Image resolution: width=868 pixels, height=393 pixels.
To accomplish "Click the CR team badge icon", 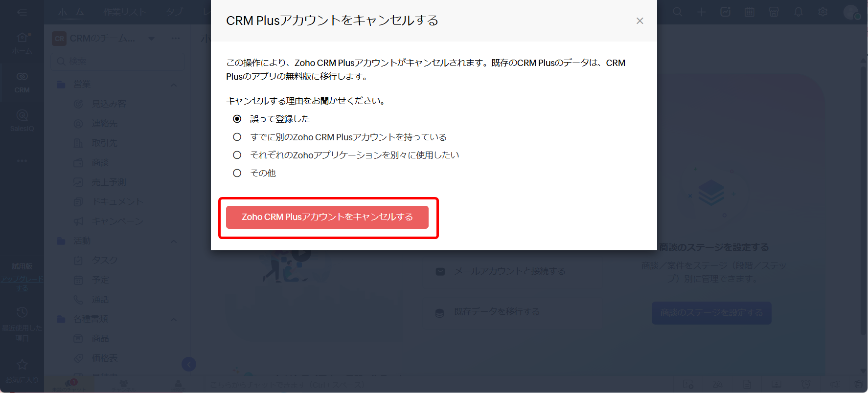I will coord(59,39).
